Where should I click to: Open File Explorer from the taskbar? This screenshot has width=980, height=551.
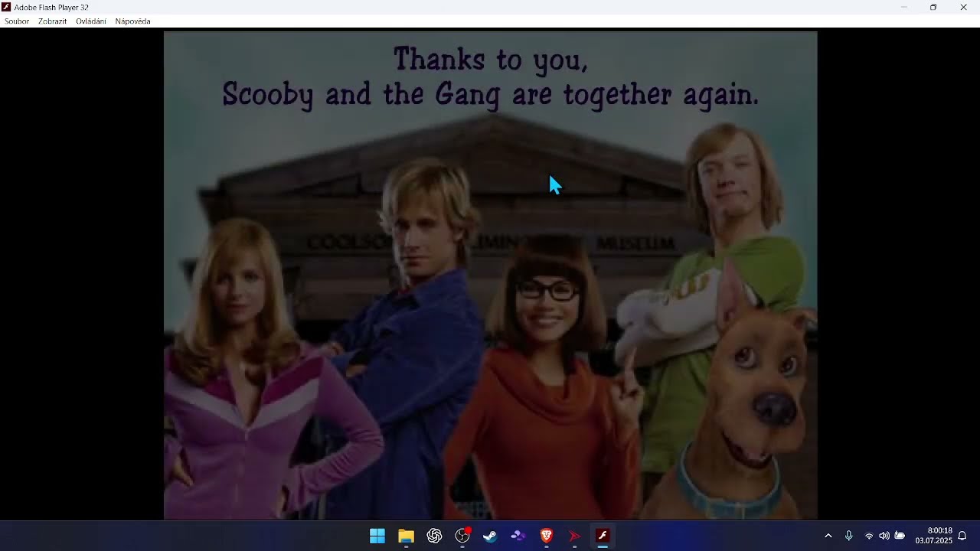pyautogui.click(x=406, y=536)
